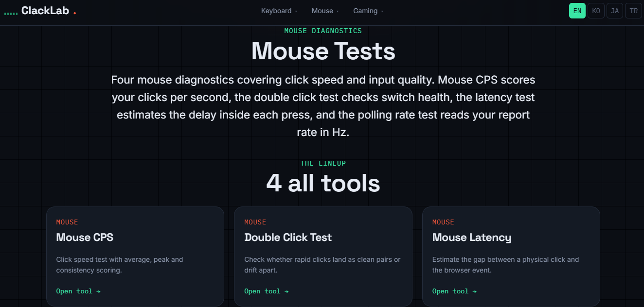644x307 pixels.
Task: Click the "Mouse CPS" card title
Action: click(85, 238)
